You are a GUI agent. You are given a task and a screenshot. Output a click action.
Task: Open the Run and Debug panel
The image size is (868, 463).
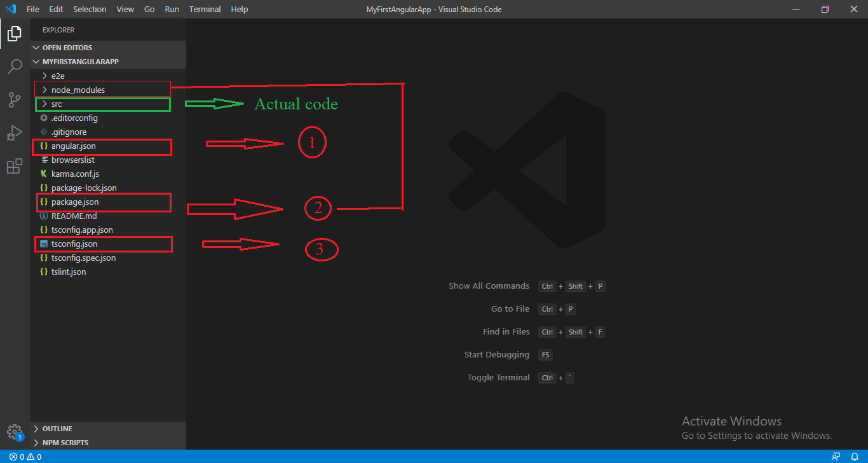pos(14,133)
